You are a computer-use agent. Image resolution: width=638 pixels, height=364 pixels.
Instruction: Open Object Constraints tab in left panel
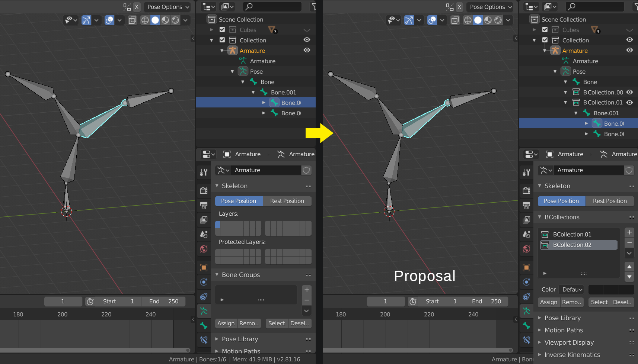[204, 296]
